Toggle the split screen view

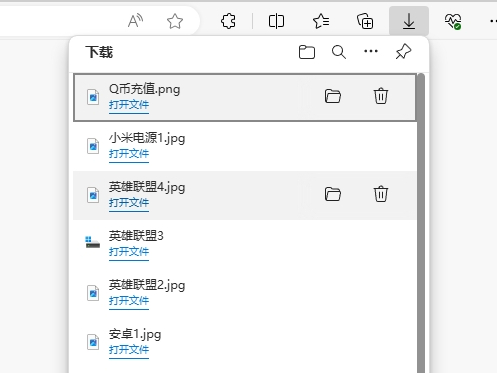coord(276,21)
